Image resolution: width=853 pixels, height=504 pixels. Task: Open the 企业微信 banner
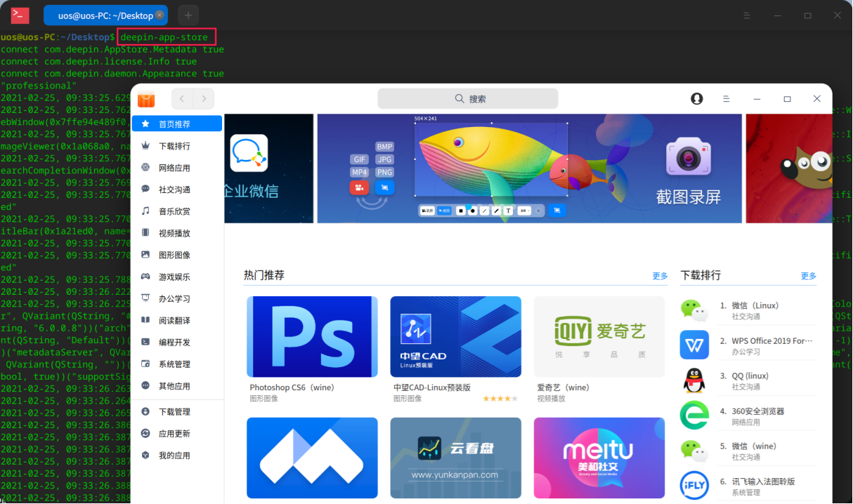[x=269, y=168]
